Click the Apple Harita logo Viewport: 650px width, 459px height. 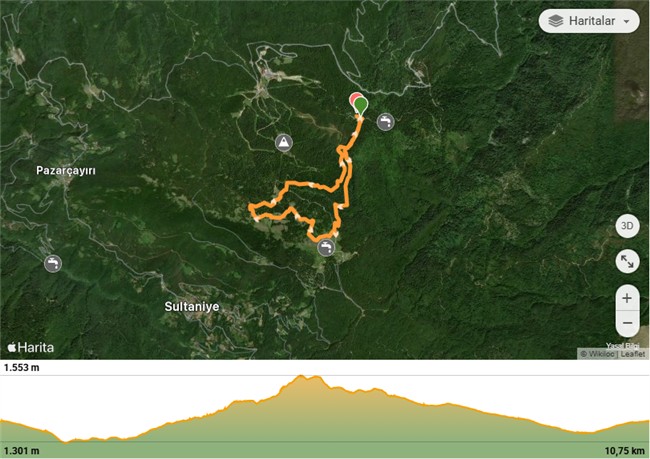click(x=31, y=347)
